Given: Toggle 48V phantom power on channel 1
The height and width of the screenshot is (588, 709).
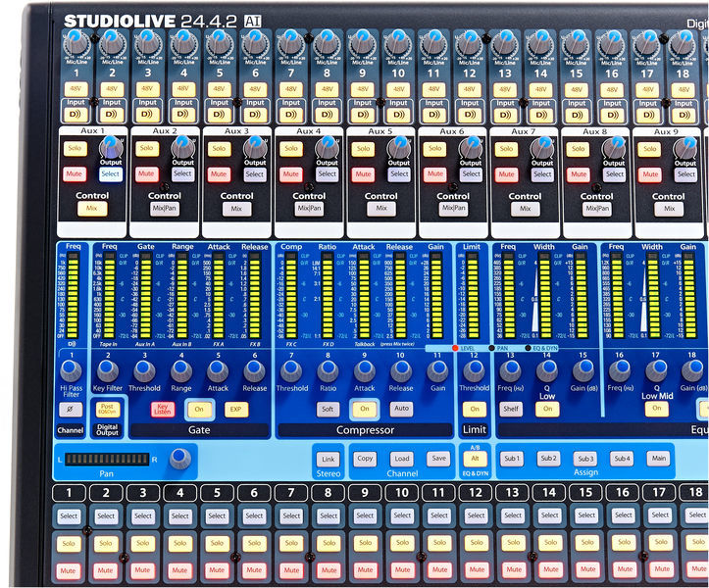Looking at the screenshot, I should point(76,89).
